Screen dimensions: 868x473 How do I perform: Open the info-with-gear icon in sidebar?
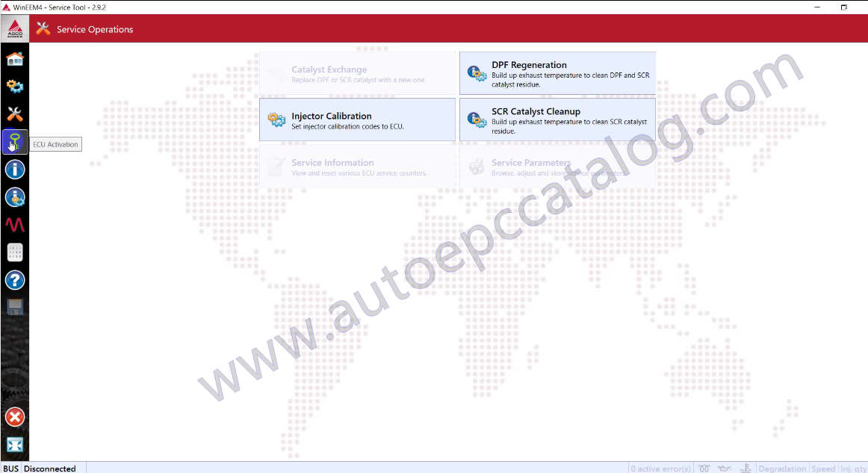coord(15,197)
